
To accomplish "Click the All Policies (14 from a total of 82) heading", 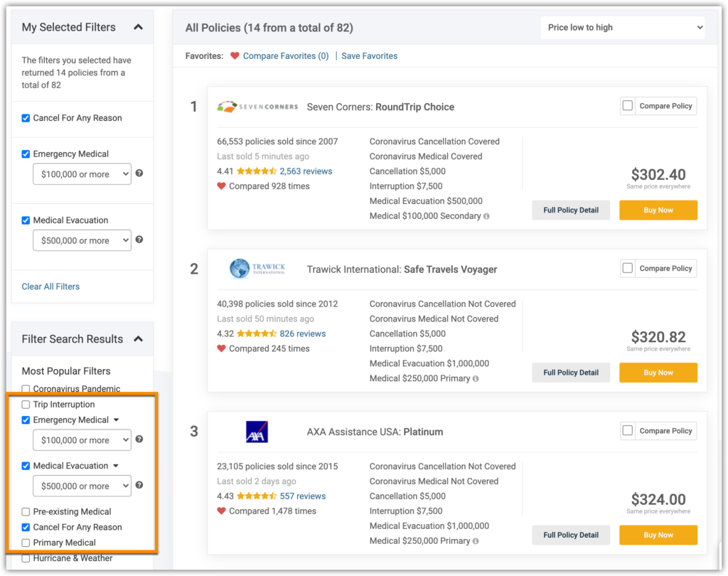I will click(269, 28).
